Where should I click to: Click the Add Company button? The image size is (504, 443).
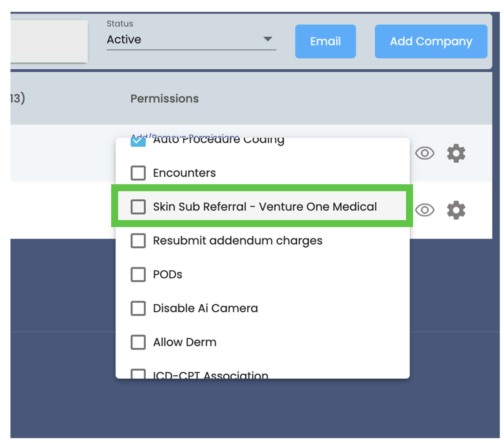click(x=431, y=41)
